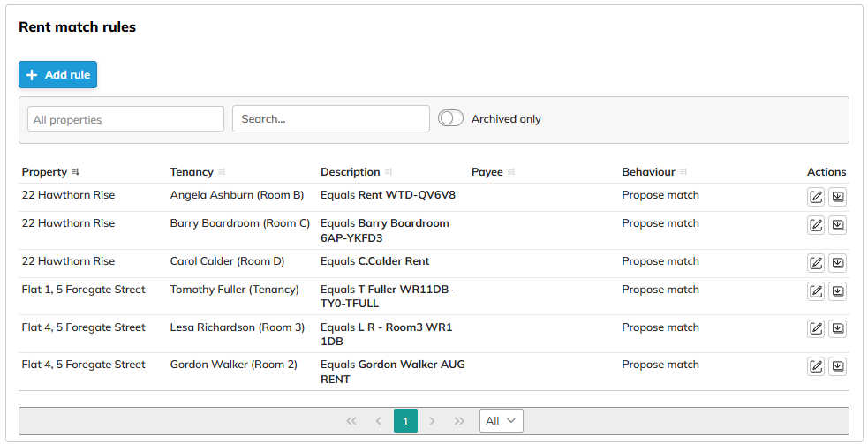This screenshot has height=444, width=868.
Task: Edit the Angela Ashburn rent rule
Action: coord(816,197)
